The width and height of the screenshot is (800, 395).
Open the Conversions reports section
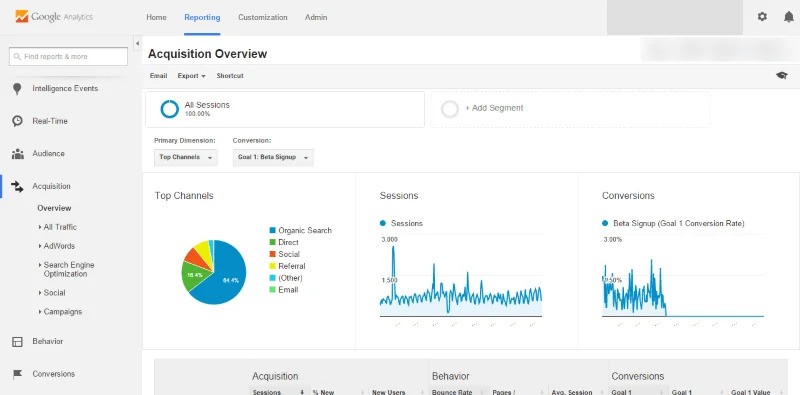54,374
